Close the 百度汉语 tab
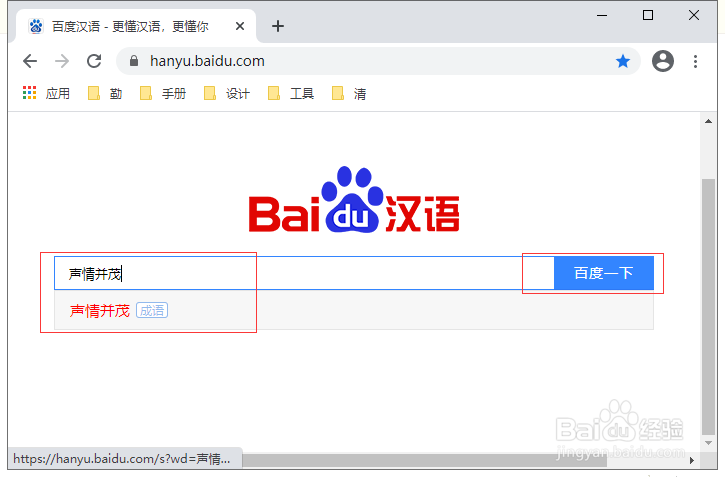Viewport: 725px width, 477px height. (x=240, y=26)
